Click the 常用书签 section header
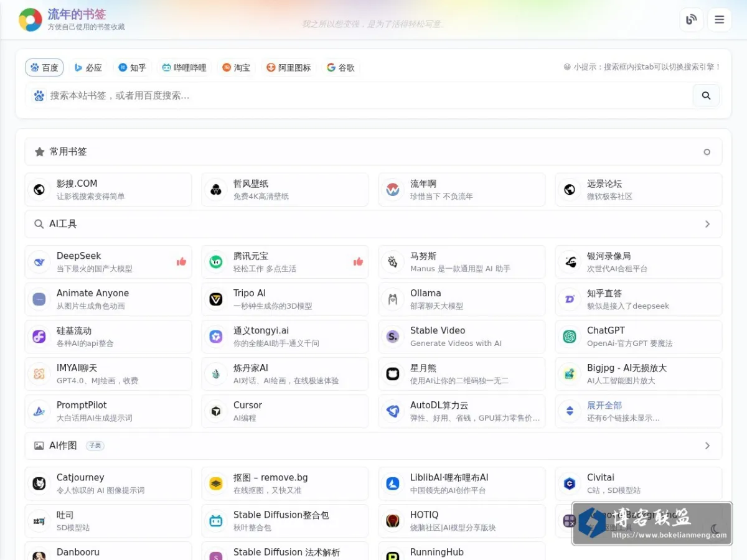 (x=374, y=152)
